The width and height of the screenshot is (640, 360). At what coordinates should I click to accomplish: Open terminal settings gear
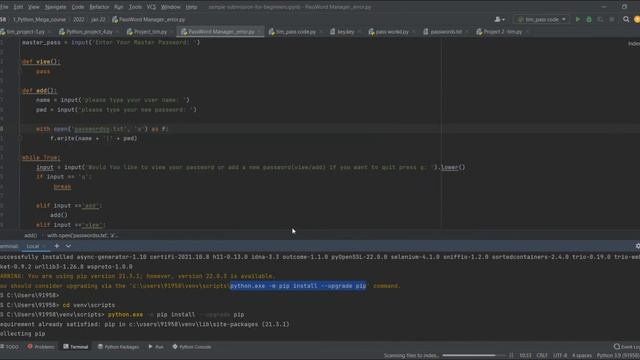click(x=637, y=246)
